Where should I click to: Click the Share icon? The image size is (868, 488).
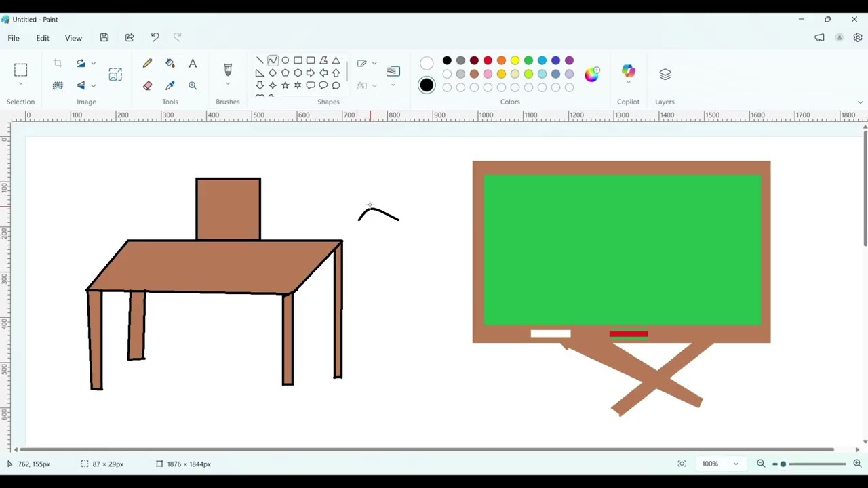click(x=130, y=38)
